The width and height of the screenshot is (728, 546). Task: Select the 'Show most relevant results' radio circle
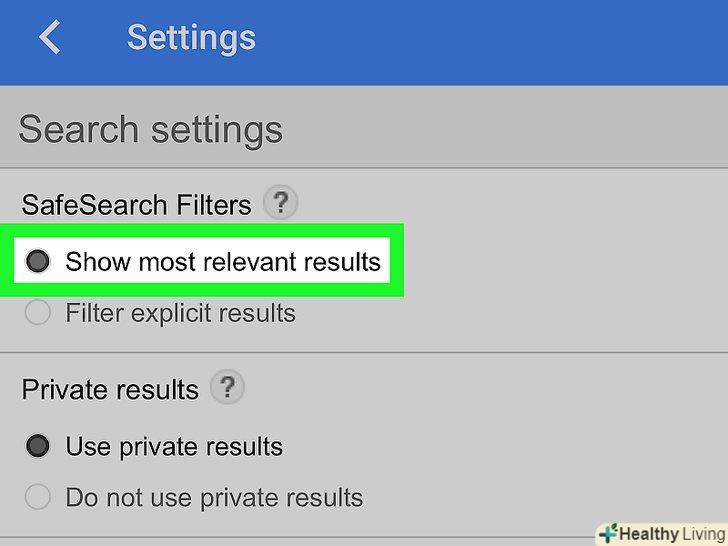pos(38,262)
